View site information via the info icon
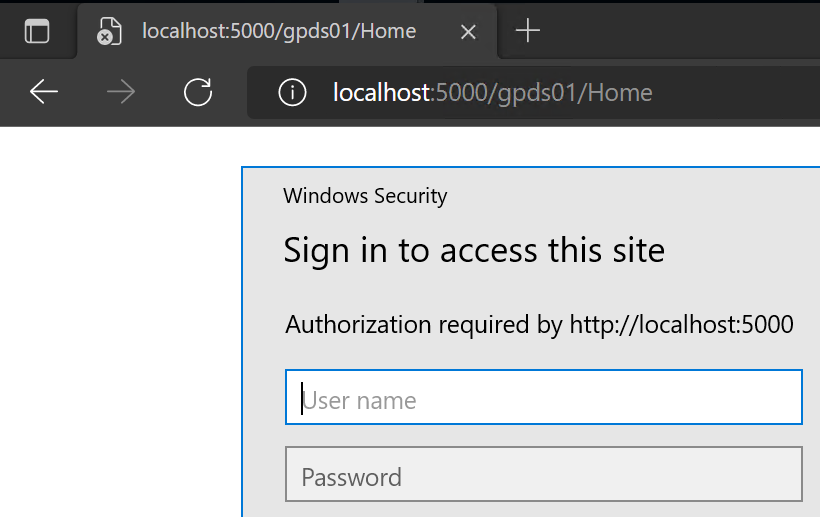 coord(292,93)
